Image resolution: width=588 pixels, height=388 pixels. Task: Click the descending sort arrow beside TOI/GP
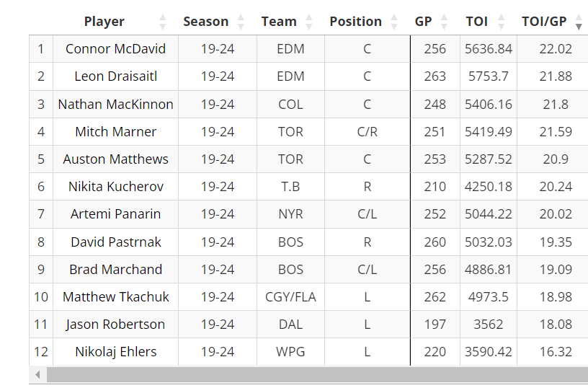tap(579, 26)
